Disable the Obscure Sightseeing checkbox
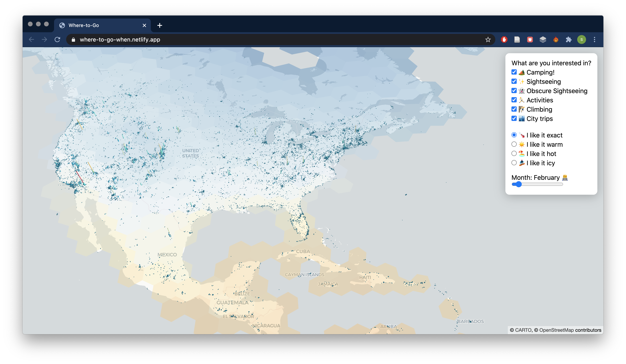This screenshot has width=626, height=364. pyautogui.click(x=514, y=91)
